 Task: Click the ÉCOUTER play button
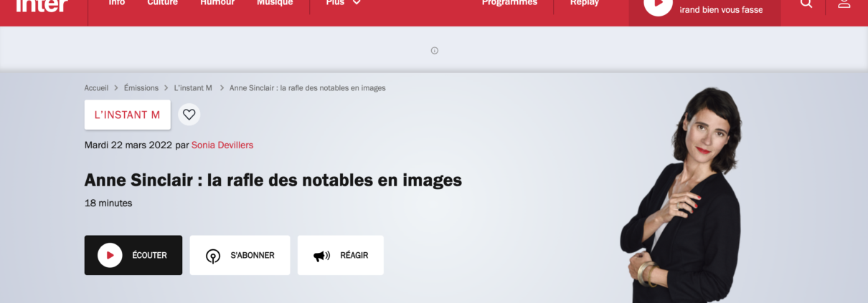tap(133, 255)
